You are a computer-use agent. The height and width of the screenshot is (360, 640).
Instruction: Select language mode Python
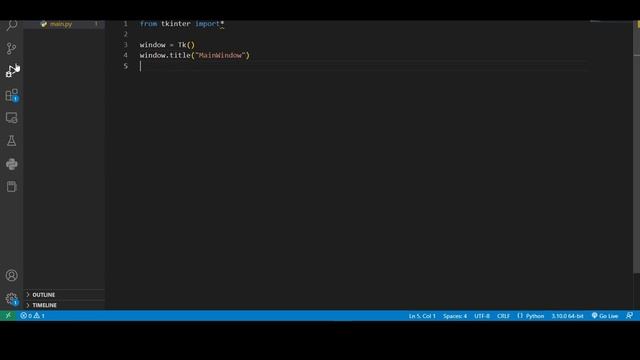tap(531, 316)
